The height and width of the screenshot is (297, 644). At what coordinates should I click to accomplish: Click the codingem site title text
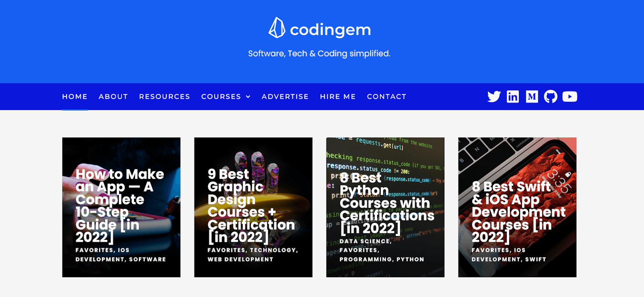point(330,30)
